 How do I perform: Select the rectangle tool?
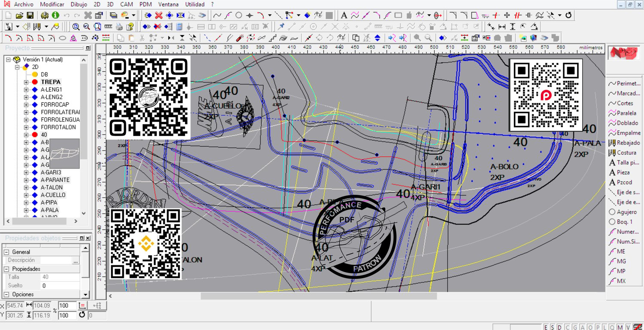pyautogui.click(x=398, y=15)
